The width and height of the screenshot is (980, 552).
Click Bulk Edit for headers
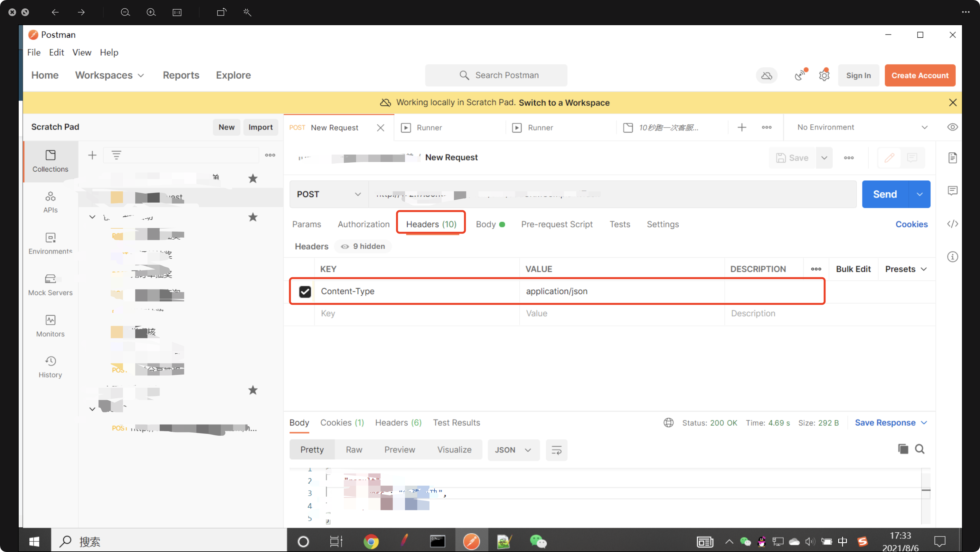[853, 269]
